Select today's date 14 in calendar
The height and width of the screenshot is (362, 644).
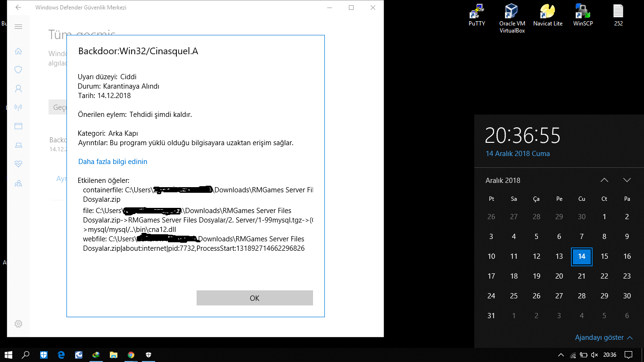[582, 256]
